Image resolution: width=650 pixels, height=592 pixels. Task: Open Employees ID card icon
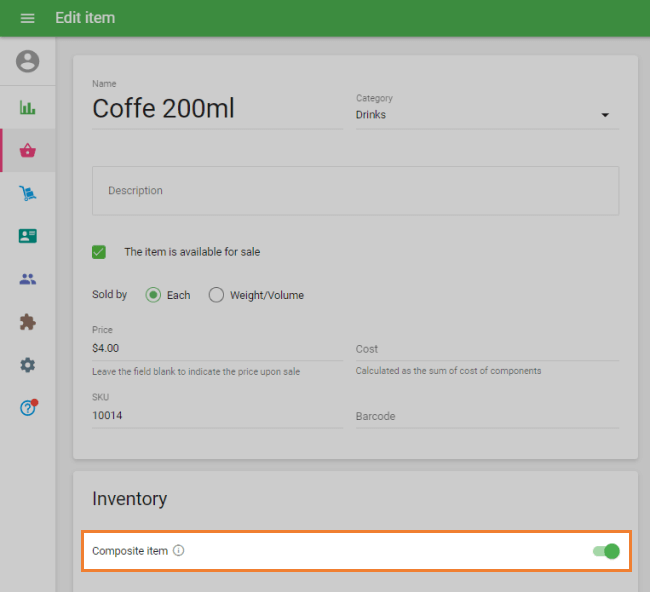(27, 236)
